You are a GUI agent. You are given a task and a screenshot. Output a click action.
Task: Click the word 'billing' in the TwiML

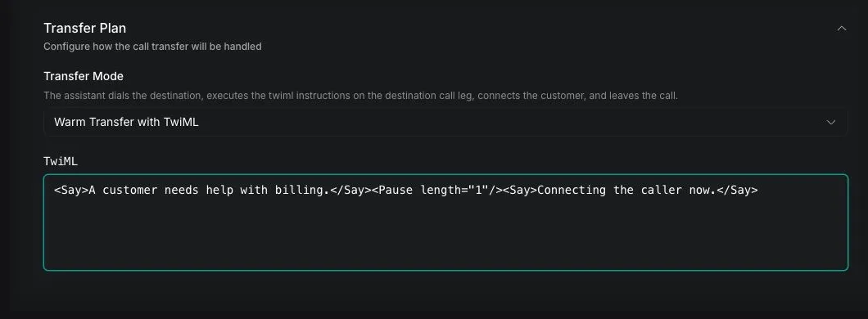[x=299, y=191]
